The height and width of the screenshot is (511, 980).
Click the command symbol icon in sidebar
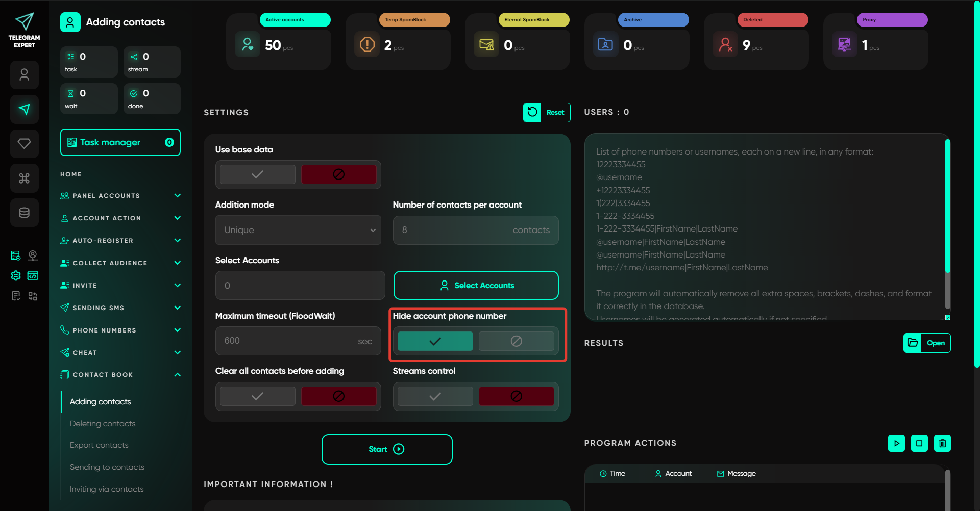pos(24,178)
